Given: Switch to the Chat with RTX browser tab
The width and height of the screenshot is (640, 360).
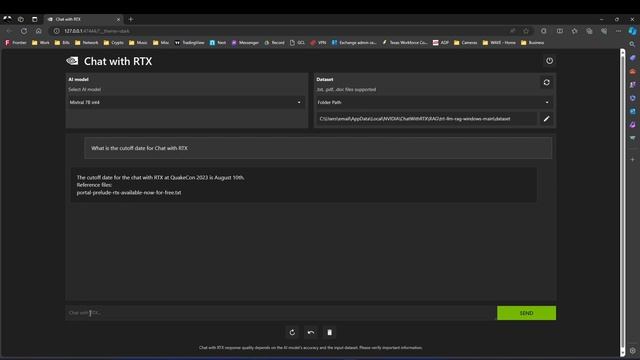Looking at the screenshot, I should [82, 19].
